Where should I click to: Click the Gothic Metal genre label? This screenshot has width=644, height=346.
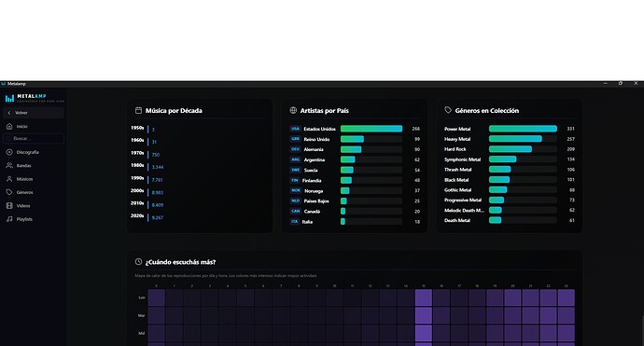[x=458, y=190]
